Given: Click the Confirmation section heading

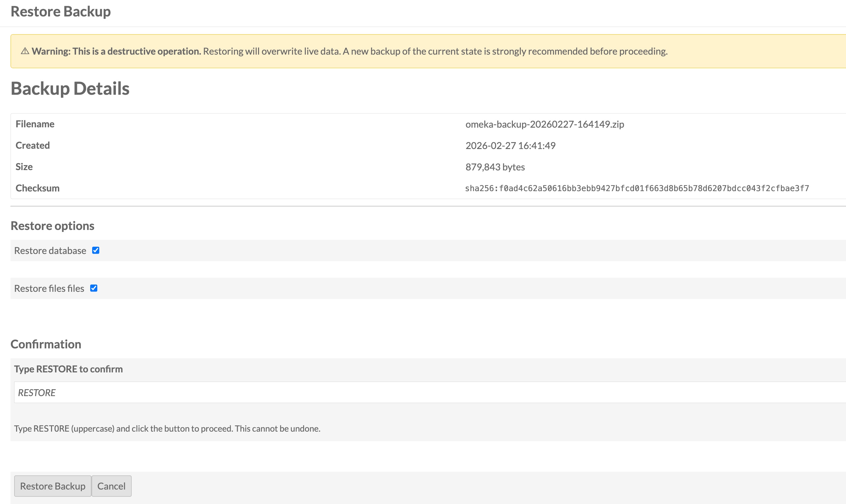Looking at the screenshot, I should pos(46,344).
